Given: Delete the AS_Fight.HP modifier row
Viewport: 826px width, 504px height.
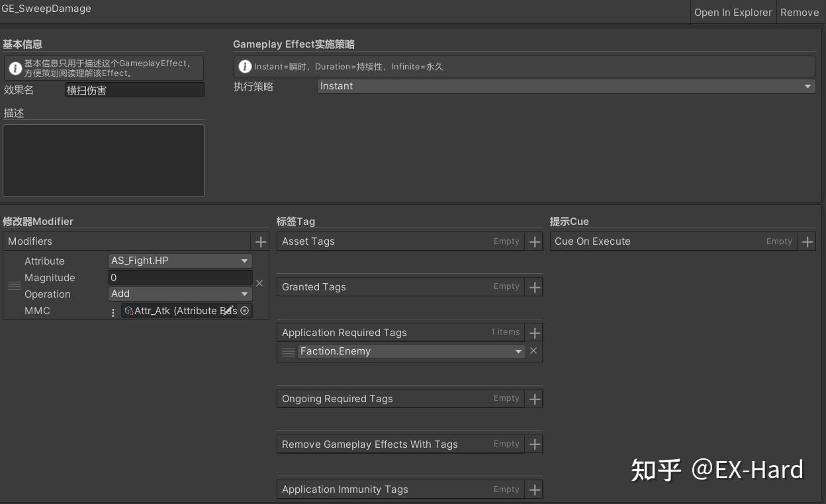Looking at the screenshot, I should (259, 282).
